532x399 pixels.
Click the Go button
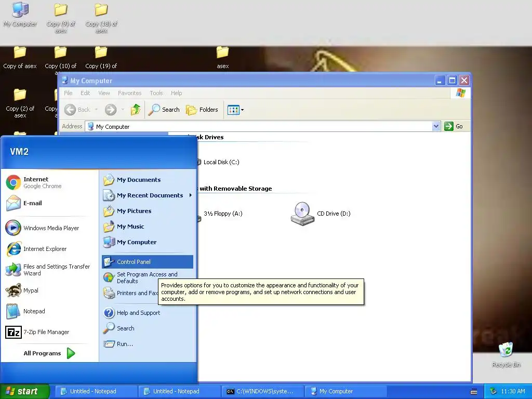[x=454, y=126]
